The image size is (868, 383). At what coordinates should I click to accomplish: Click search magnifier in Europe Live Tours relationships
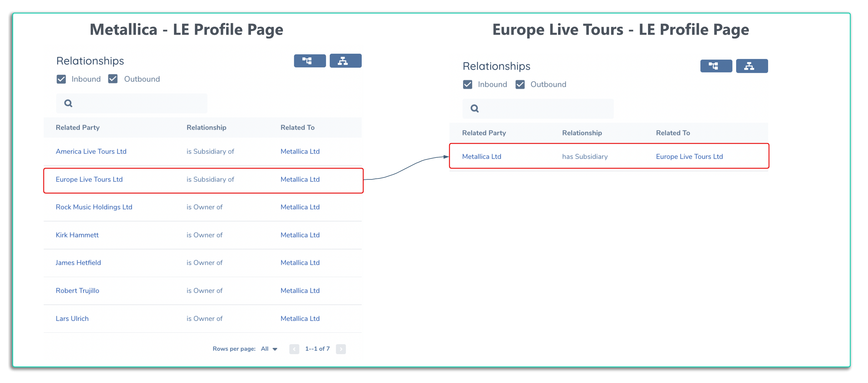pos(474,109)
